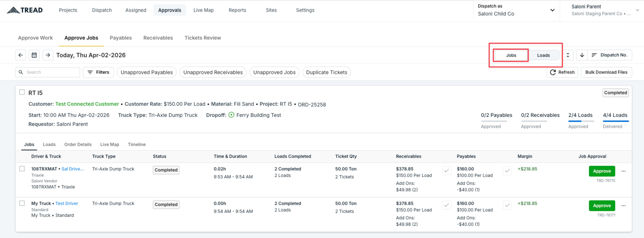This screenshot has width=644, height=238.
Task: Click the Margin column header
Action: [525, 156]
